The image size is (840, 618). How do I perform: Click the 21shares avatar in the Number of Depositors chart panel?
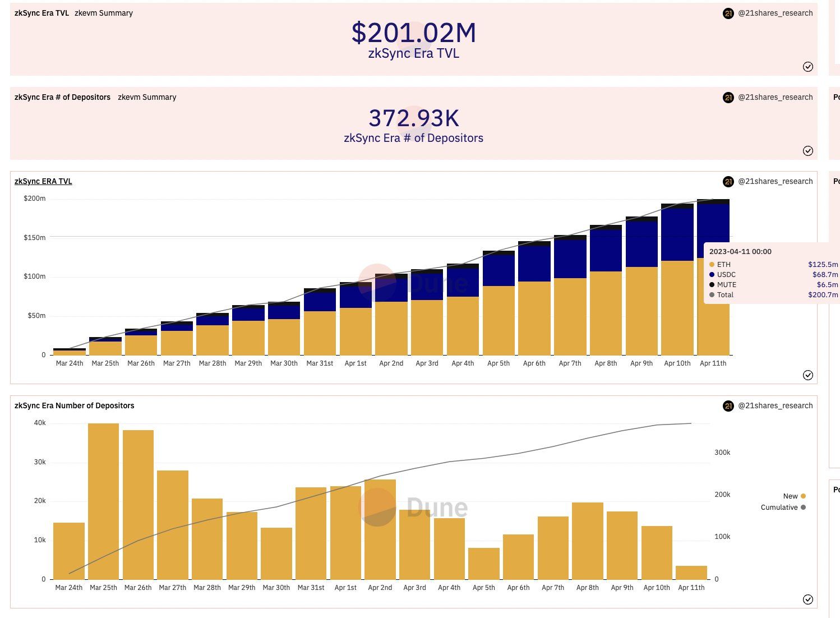pyautogui.click(x=728, y=406)
